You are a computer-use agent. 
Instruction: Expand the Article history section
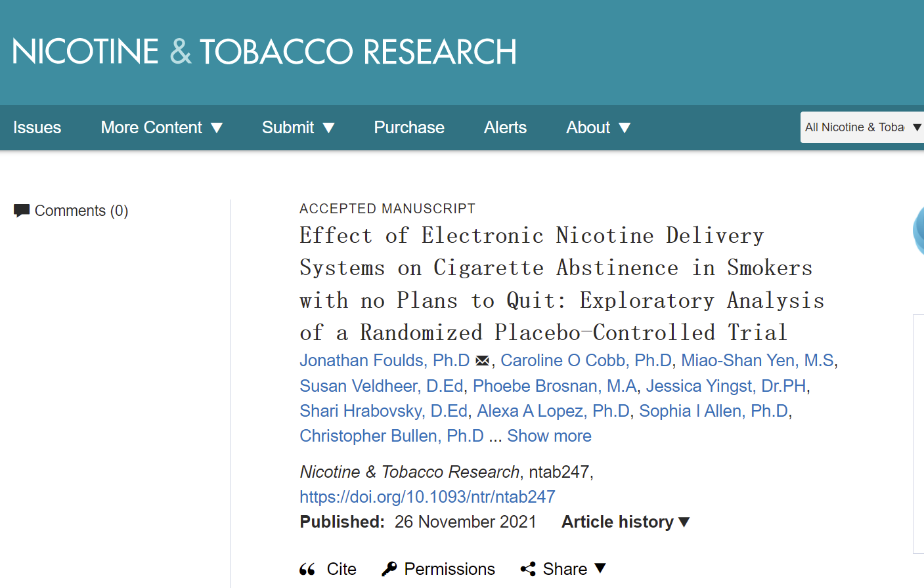coord(625,522)
